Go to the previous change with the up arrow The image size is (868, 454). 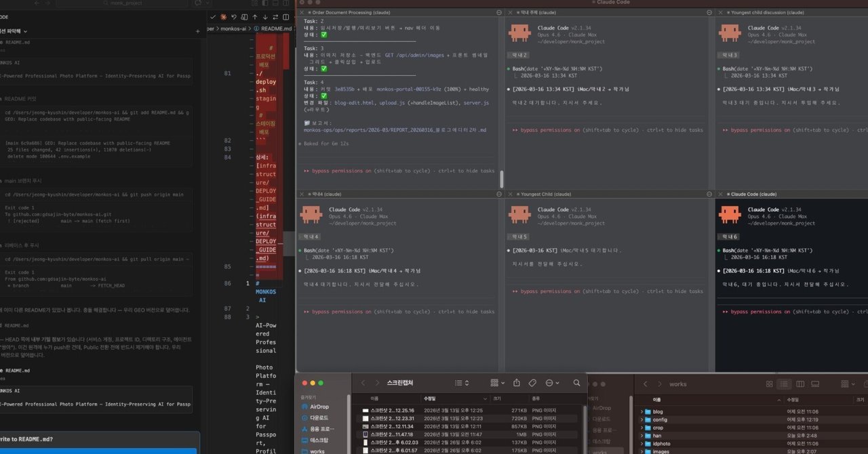tap(255, 16)
